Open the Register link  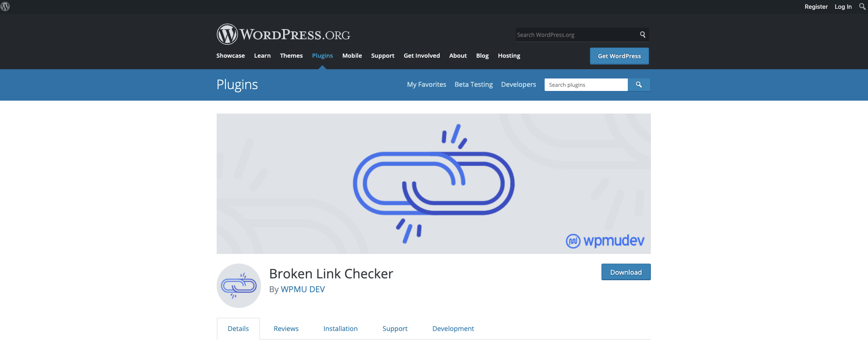(816, 6)
